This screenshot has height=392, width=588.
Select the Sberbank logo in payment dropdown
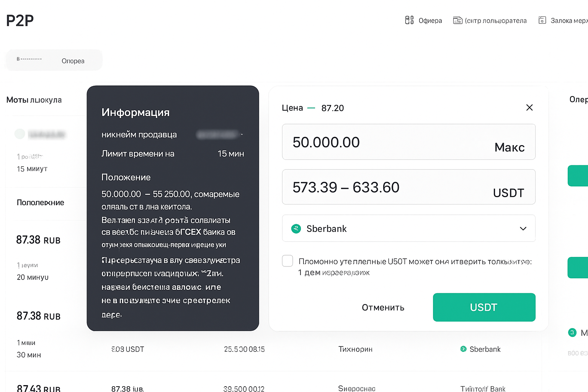click(296, 229)
